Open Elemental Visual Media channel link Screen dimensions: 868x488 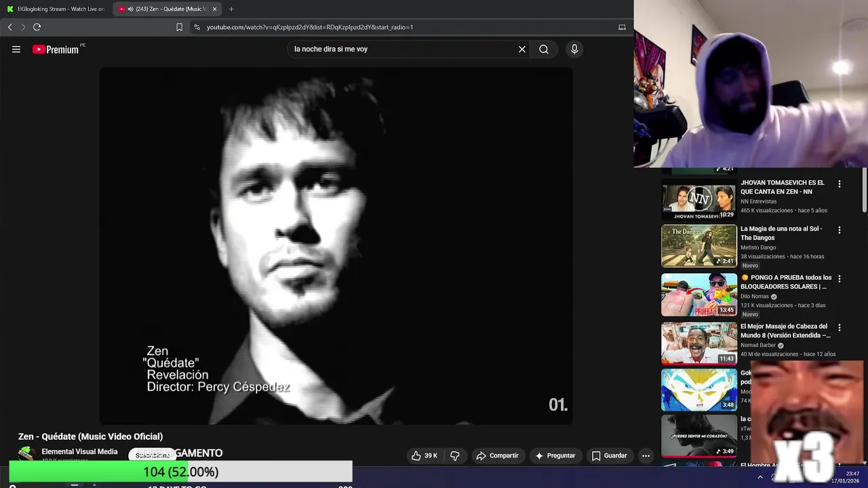79,451
